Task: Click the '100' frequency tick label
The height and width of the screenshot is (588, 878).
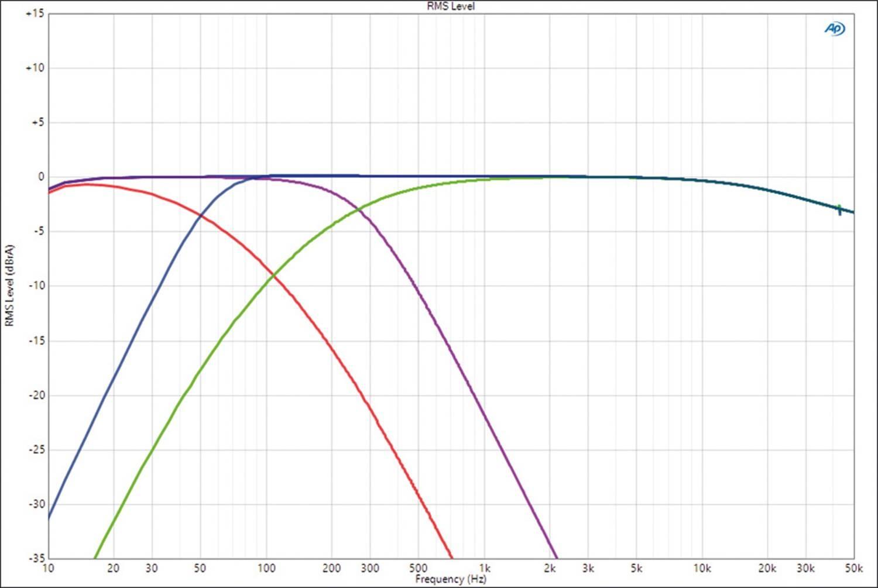Action: pyautogui.click(x=266, y=568)
